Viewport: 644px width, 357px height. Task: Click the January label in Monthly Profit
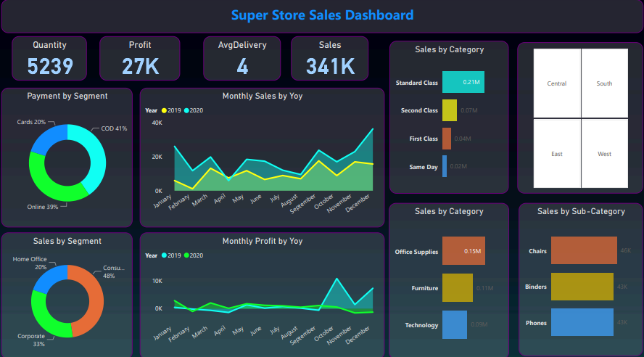(x=162, y=333)
